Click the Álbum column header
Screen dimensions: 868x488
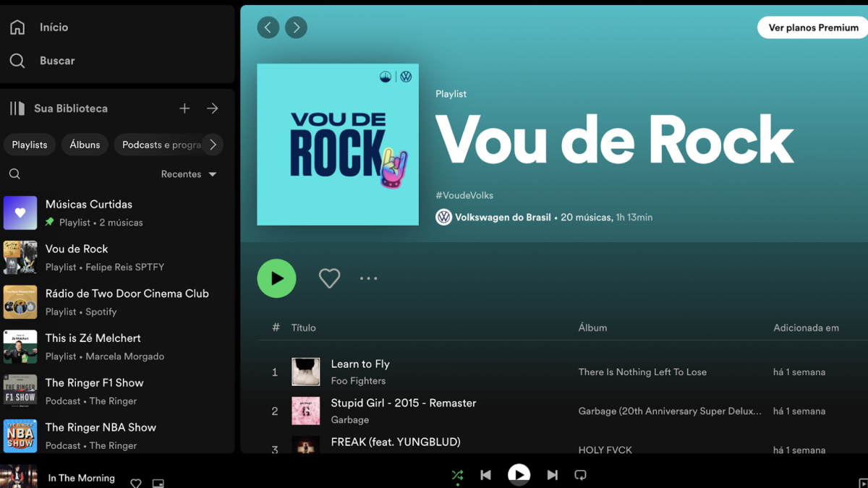click(x=592, y=328)
